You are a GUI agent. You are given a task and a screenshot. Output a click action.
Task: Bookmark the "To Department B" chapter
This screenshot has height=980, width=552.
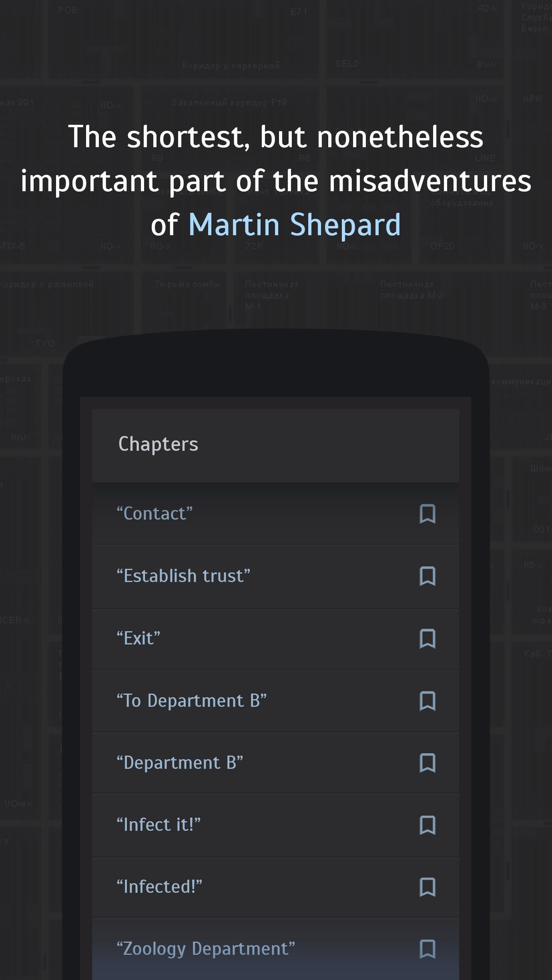click(x=427, y=701)
